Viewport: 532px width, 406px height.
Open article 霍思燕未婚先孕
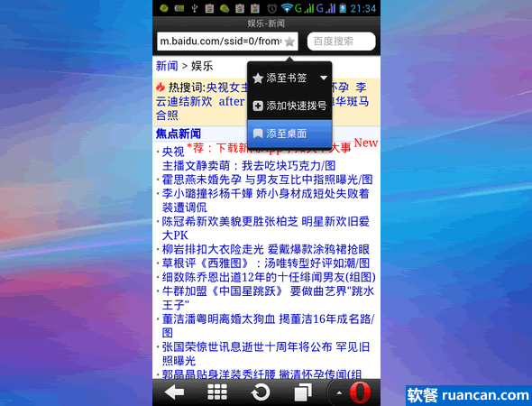click(267, 180)
